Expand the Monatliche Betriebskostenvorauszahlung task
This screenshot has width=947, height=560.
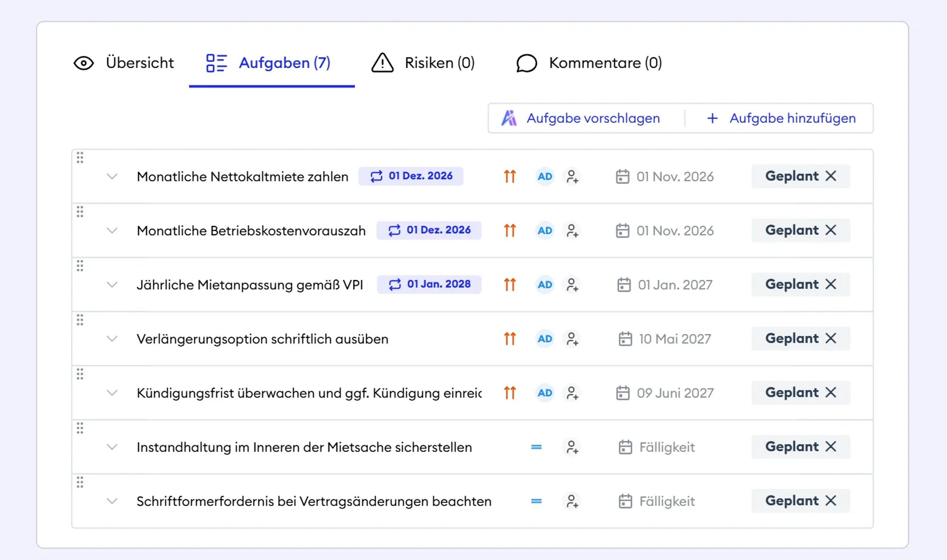(x=112, y=230)
